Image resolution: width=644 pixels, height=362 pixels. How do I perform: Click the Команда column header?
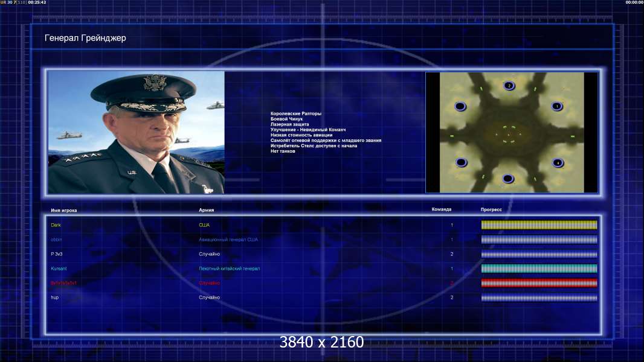tap(442, 209)
